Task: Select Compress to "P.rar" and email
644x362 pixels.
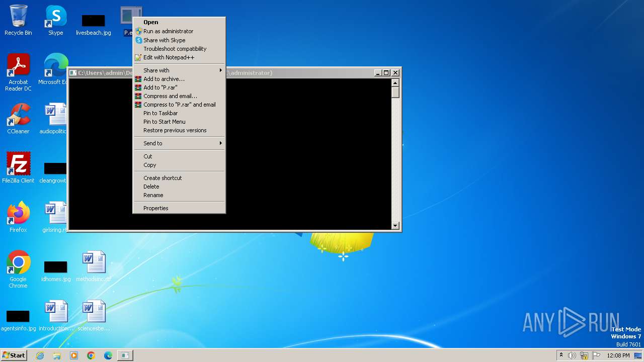Action: (179, 105)
